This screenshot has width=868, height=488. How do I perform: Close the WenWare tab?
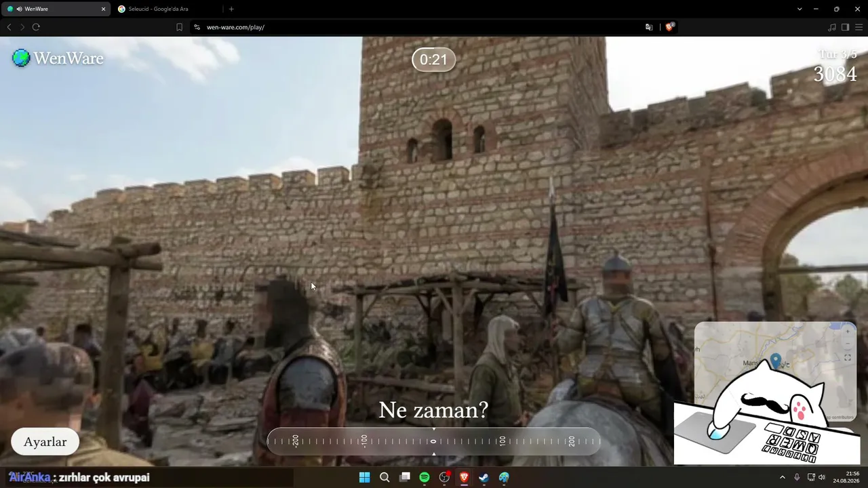(103, 9)
